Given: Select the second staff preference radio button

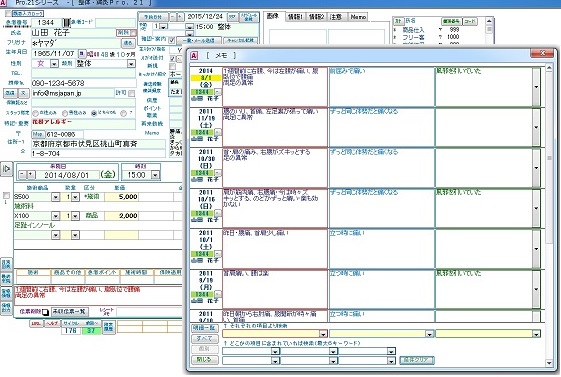Looking at the screenshot, I should [64, 113].
